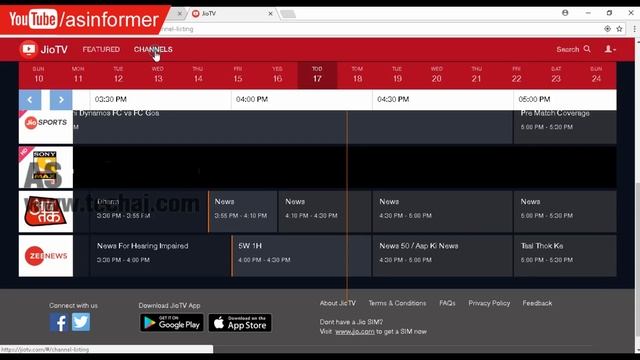Open Pre Match Coverage program
Screen dimensions: 640x360
[x=565, y=127]
